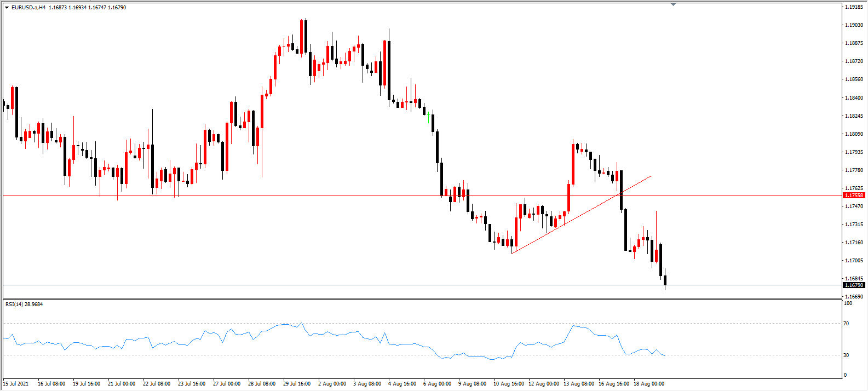Click the 15 Jul 2021 date label

(16, 384)
